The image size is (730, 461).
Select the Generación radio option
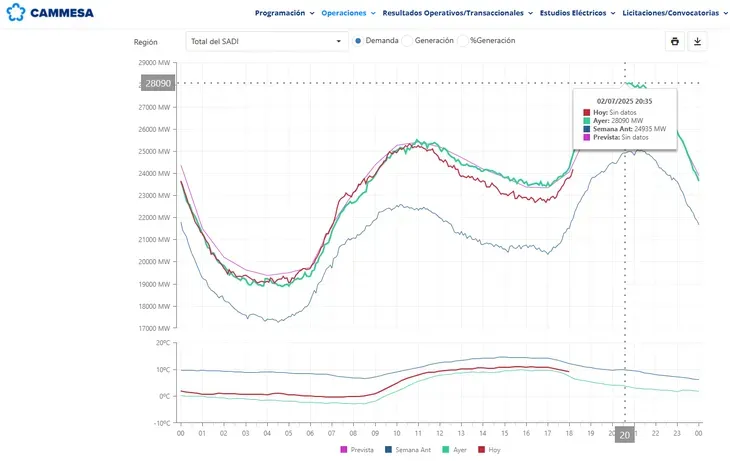coord(407,41)
